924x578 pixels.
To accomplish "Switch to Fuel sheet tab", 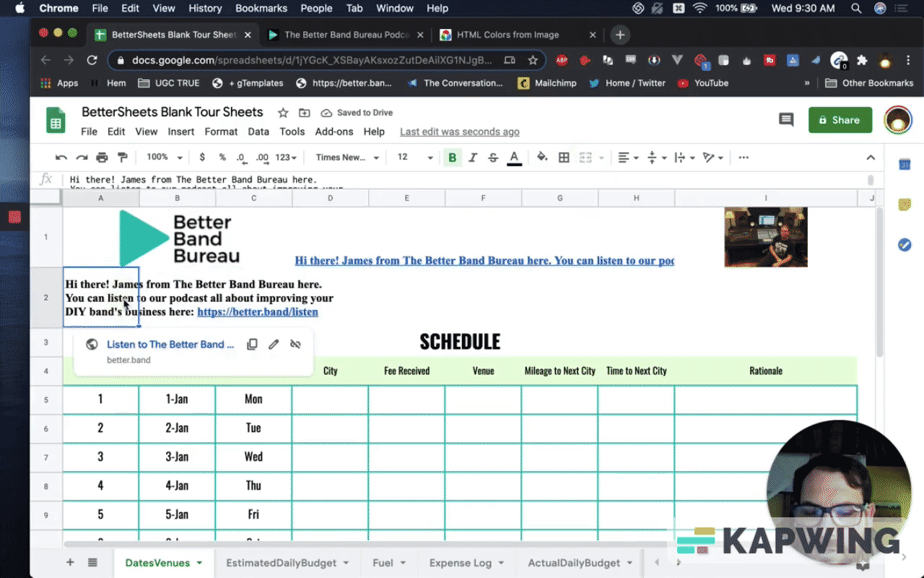I will coord(390,563).
